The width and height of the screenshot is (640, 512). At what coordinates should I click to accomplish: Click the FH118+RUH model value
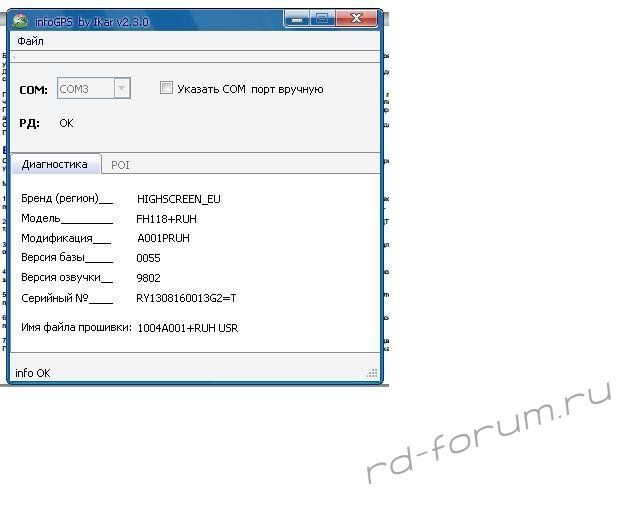pyautogui.click(x=165, y=218)
